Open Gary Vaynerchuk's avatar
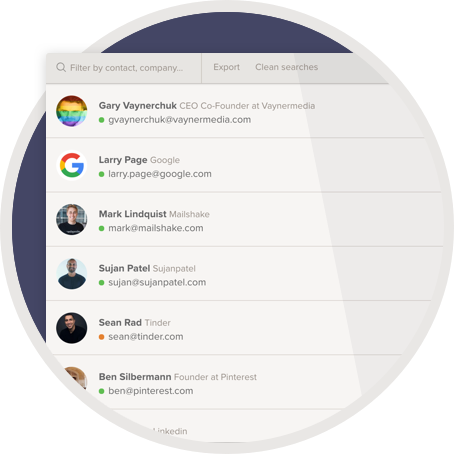This screenshot has width=454, height=454. (72, 111)
